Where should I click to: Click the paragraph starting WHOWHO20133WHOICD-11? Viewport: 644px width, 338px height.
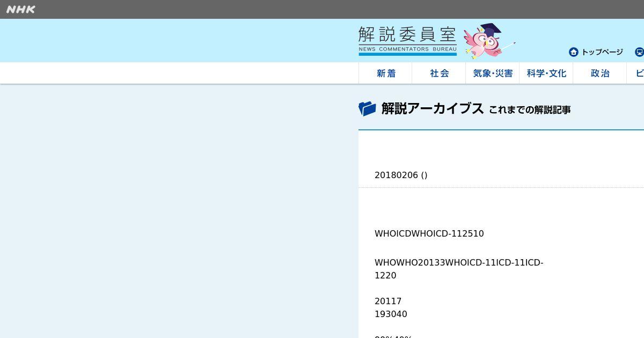(459, 269)
